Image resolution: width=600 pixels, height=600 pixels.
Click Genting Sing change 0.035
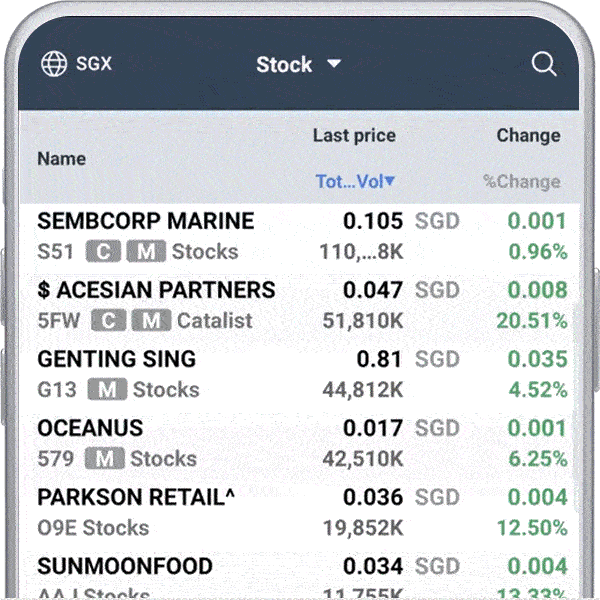[x=537, y=359]
